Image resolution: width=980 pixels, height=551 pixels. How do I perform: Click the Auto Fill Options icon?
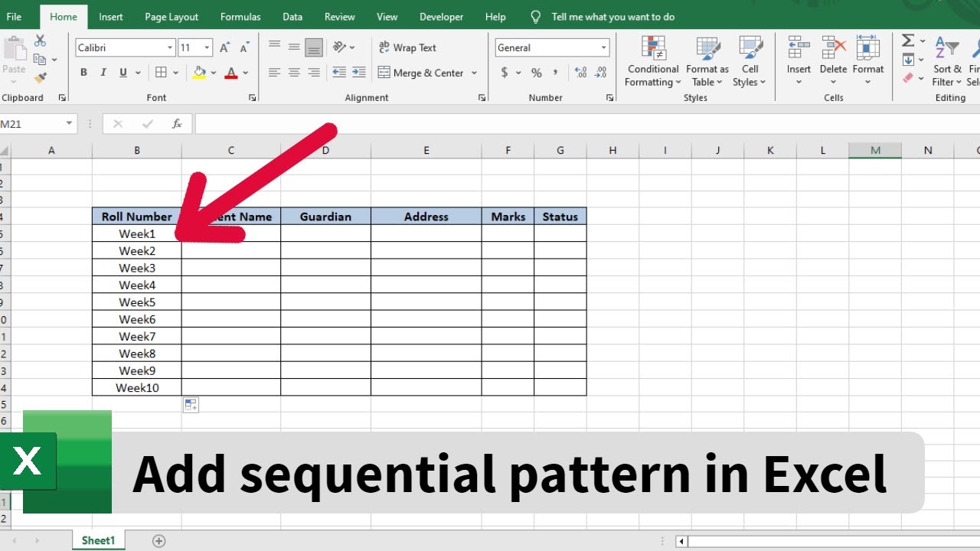point(191,405)
